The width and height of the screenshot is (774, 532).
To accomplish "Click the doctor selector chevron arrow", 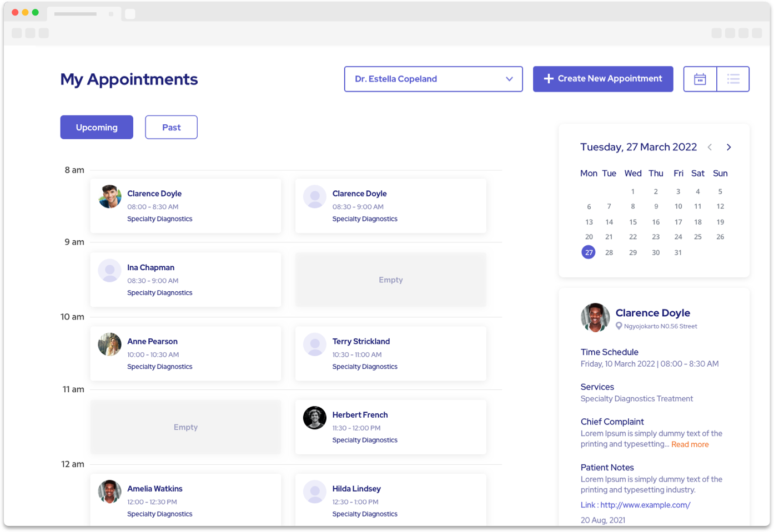I will click(x=509, y=79).
